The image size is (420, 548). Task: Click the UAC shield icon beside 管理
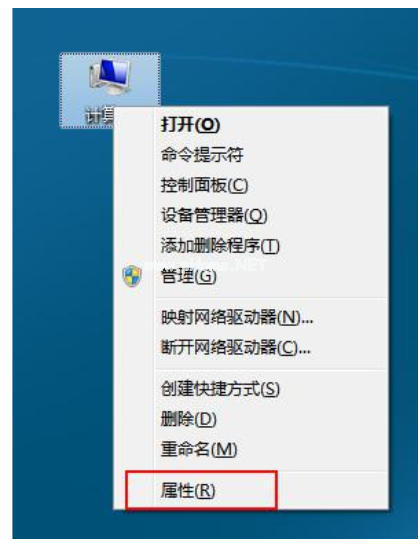click(x=132, y=276)
